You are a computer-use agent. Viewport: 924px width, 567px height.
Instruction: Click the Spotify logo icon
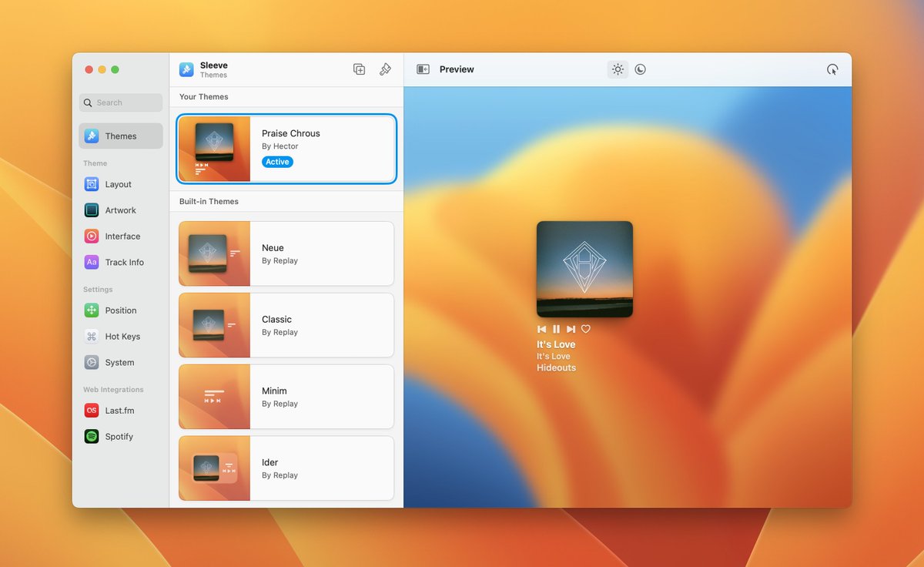[x=92, y=436]
